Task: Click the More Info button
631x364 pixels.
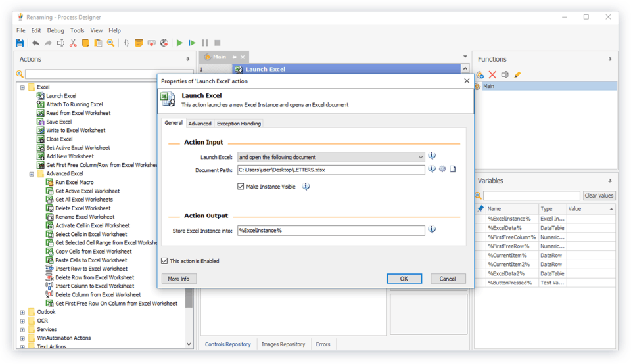Action: point(179,279)
